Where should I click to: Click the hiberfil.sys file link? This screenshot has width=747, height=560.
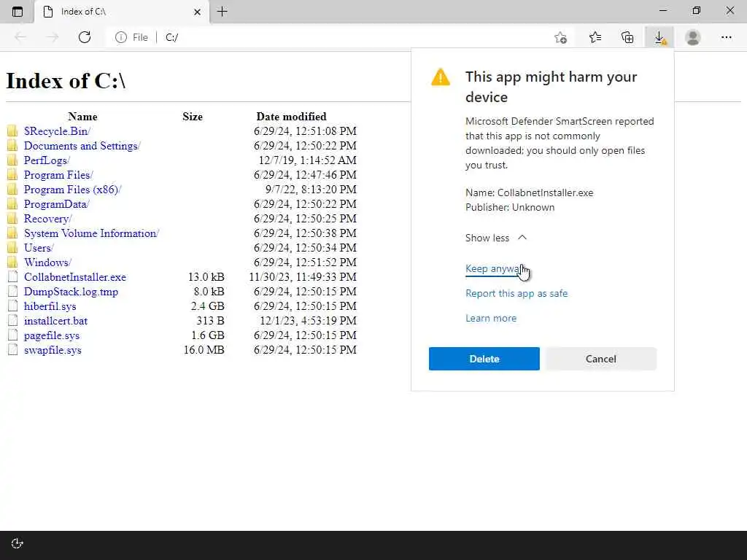pos(50,306)
